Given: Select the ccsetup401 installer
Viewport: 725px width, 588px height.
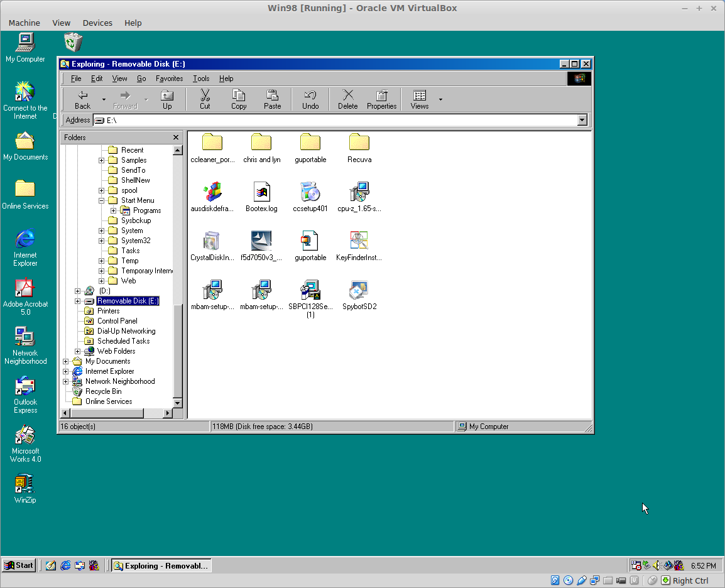Looking at the screenshot, I should tap(310, 197).
